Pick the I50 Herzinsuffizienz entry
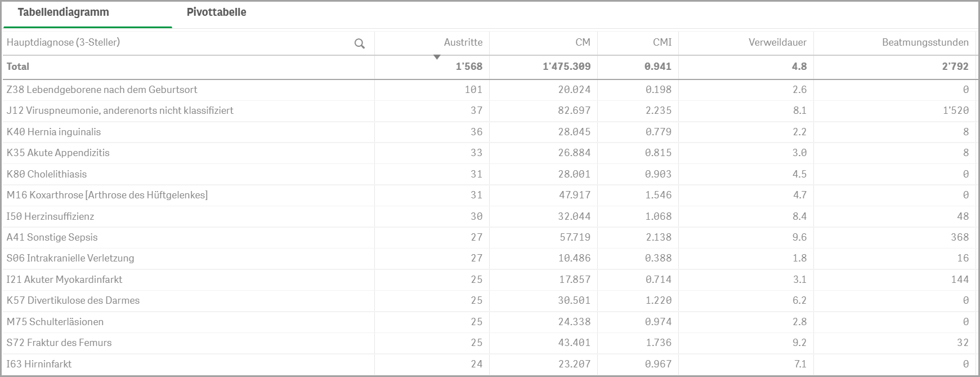Screen dimensions: 980x377 pos(50,216)
